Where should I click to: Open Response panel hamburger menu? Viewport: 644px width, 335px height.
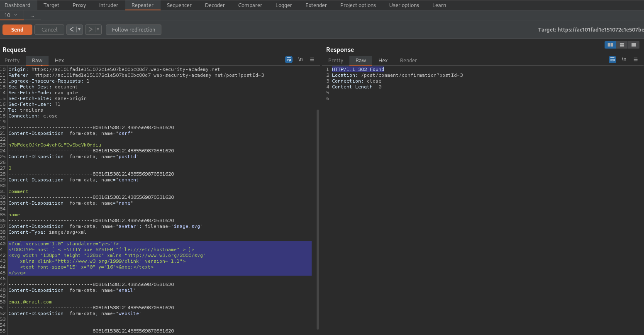point(636,60)
